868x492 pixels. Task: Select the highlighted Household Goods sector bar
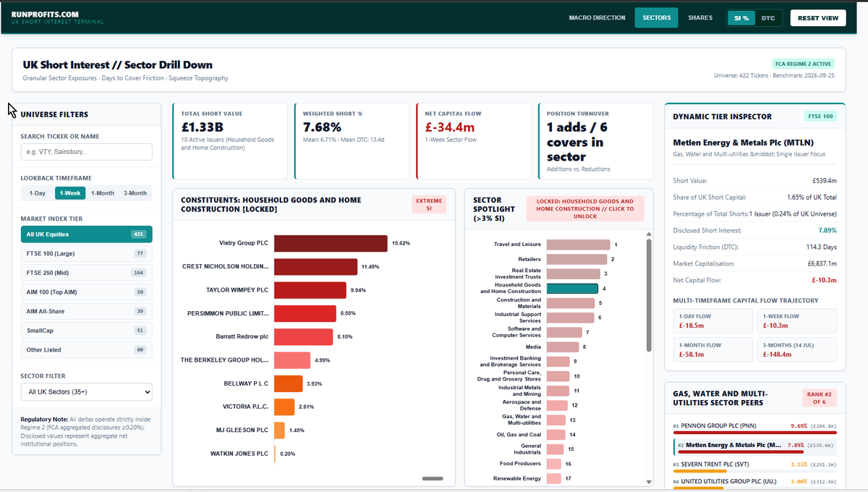[571, 288]
